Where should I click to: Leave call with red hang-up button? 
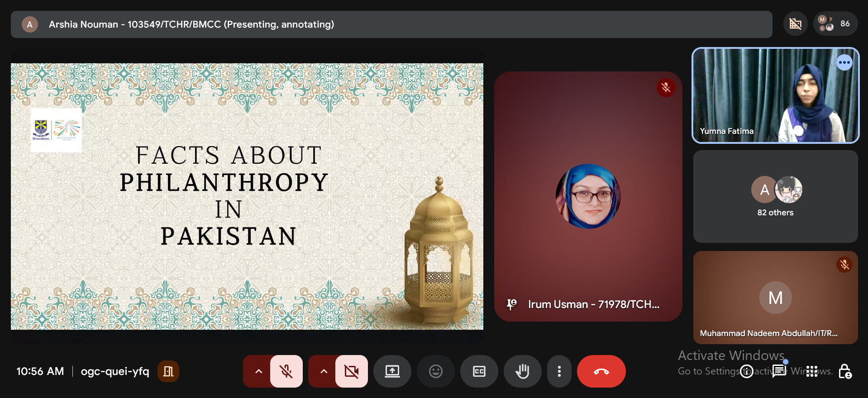click(x=601, y=371)
